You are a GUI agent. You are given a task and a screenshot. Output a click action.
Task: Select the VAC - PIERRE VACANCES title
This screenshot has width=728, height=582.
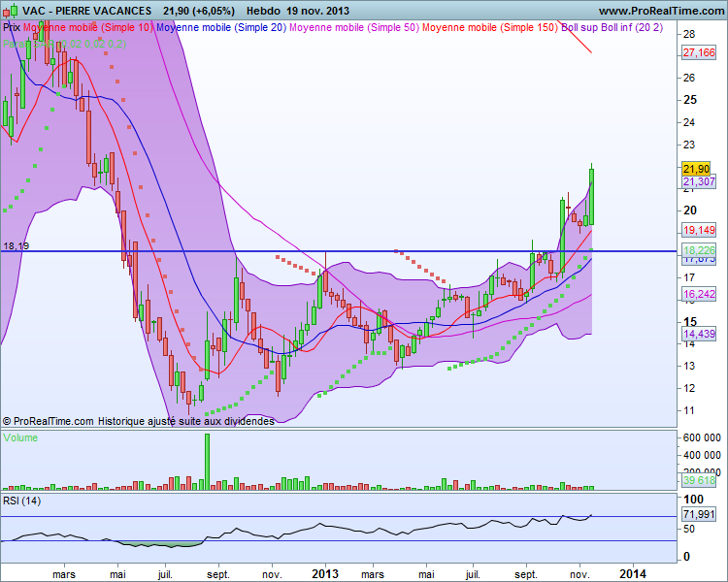click(x=86, y=11)
